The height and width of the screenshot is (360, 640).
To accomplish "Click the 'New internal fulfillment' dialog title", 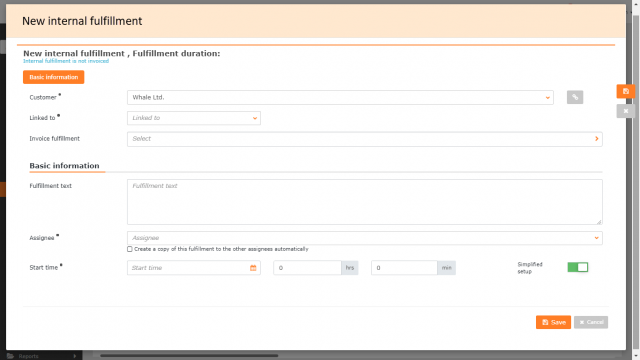I will [x=82, y=21].
